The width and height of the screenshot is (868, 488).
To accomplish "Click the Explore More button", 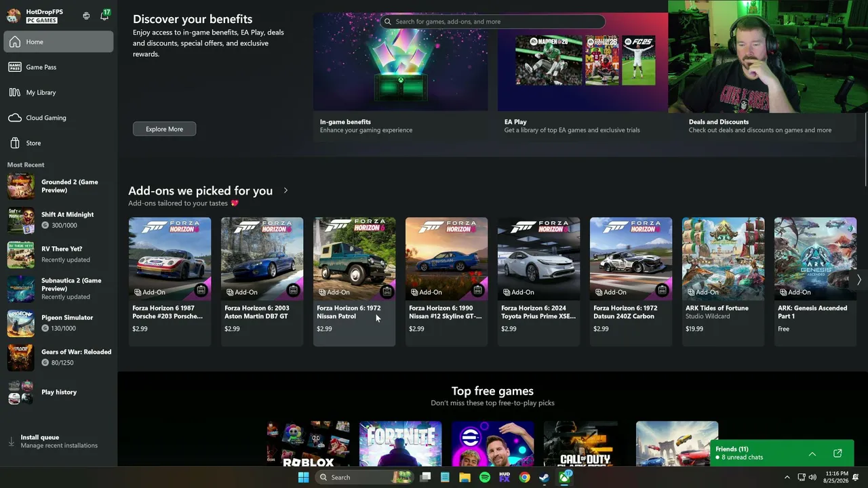I will [x=164, y=129].
